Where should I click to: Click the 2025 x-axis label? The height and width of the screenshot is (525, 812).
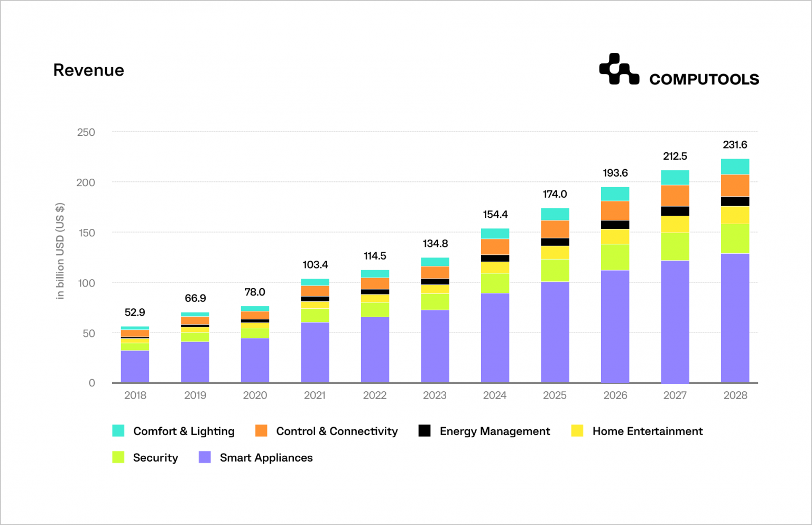click(555, 395)
